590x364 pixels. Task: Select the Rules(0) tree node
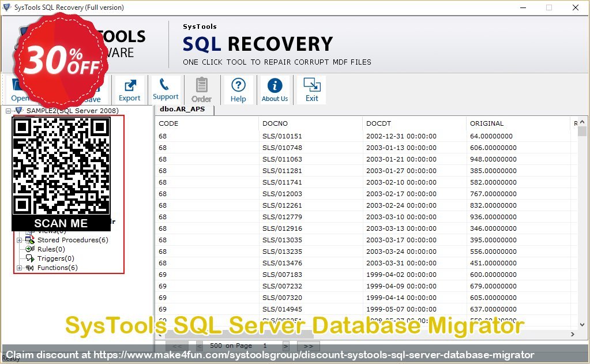pos(51,249)
